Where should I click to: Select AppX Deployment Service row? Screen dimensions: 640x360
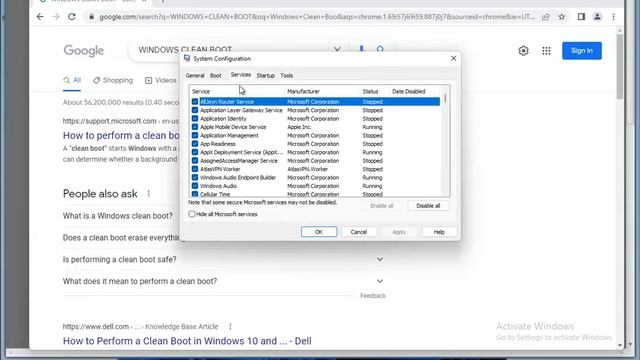[315, 152]
